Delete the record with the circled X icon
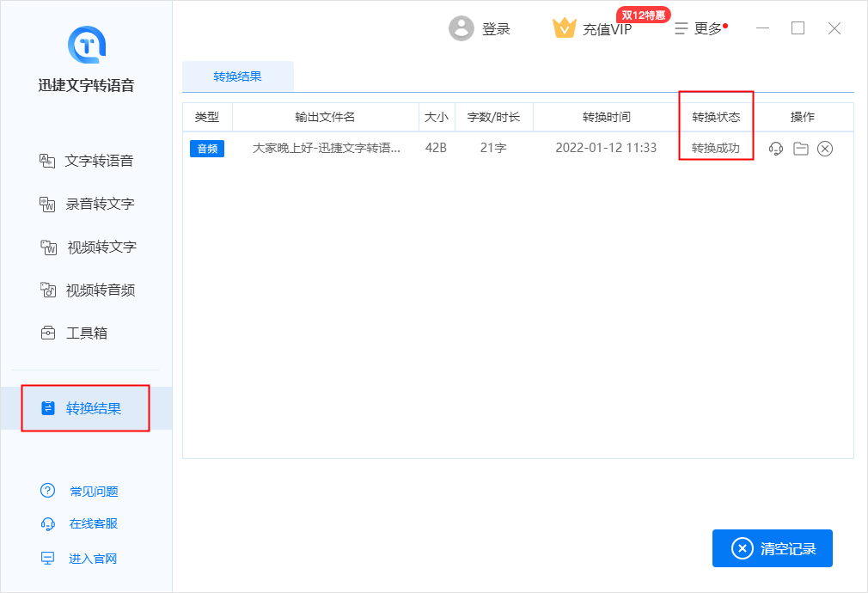This screenshot has height=593, width=868. [825, 149]
